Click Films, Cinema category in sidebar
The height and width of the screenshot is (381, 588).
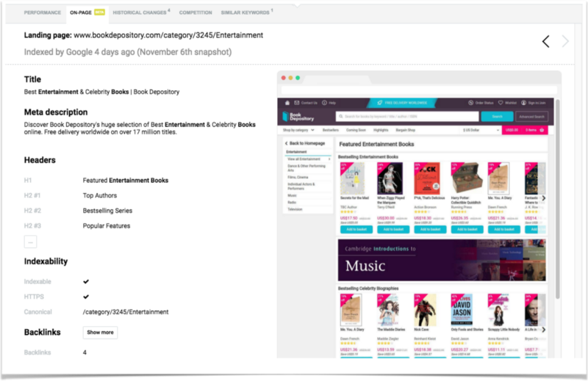click(298, 177)
